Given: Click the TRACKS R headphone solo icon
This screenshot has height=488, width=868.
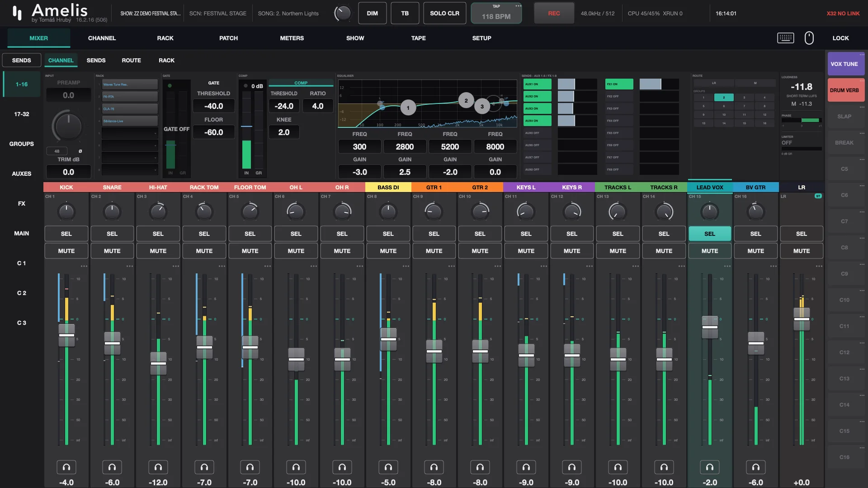Looking at the screenshot, I should click(x=664, y=467).
